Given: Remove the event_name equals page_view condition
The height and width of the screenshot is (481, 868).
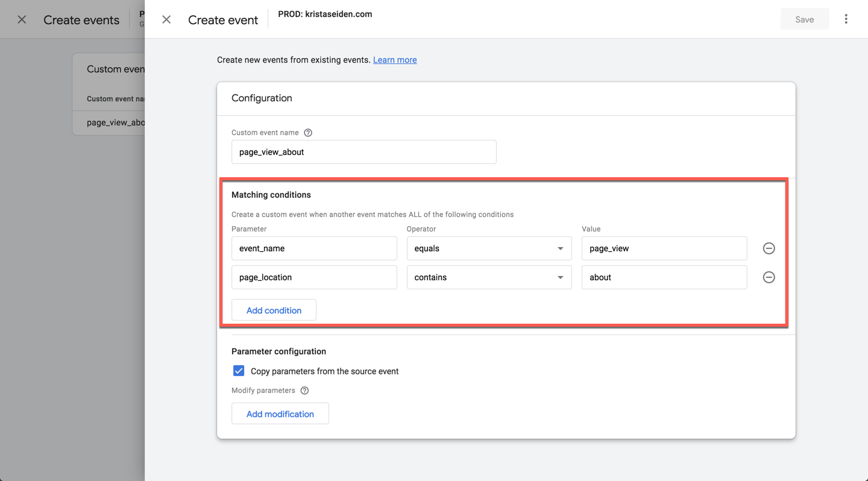Looking at the screenshot, I should tap(769, 248).
